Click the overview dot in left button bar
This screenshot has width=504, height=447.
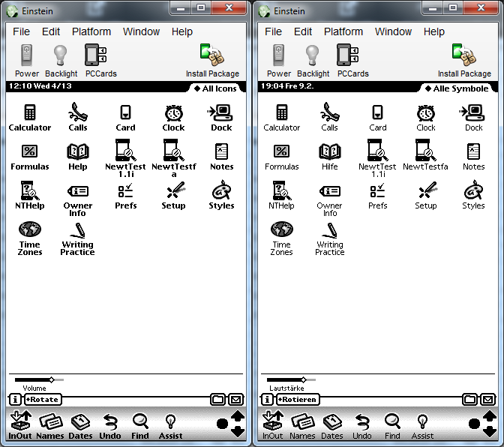click(x=222, y=424)
